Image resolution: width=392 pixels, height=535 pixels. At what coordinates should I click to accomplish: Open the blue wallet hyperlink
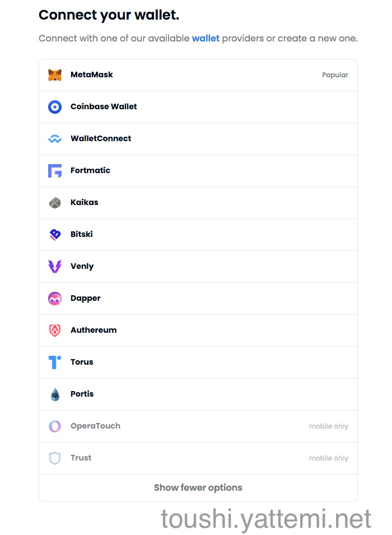click(206, 39)
